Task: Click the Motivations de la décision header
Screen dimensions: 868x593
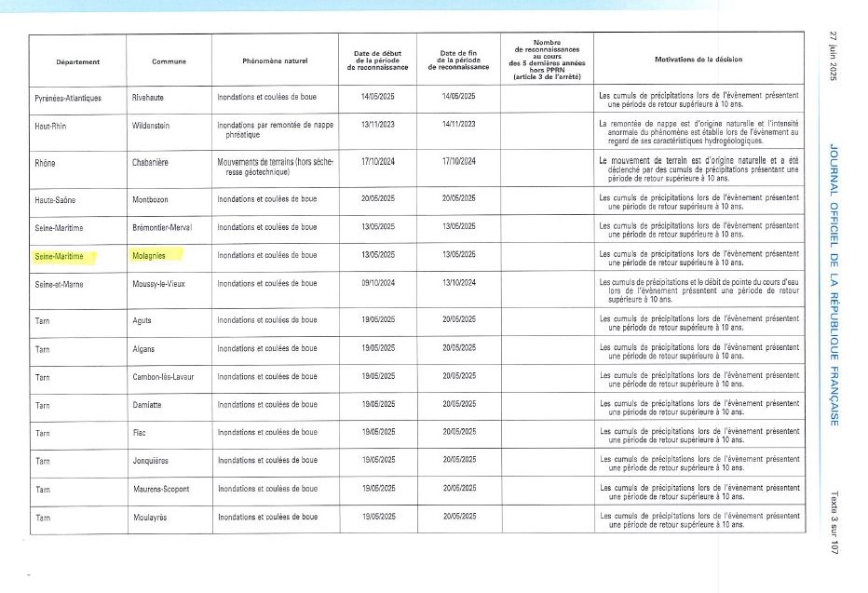Action: tap(698, 60)
